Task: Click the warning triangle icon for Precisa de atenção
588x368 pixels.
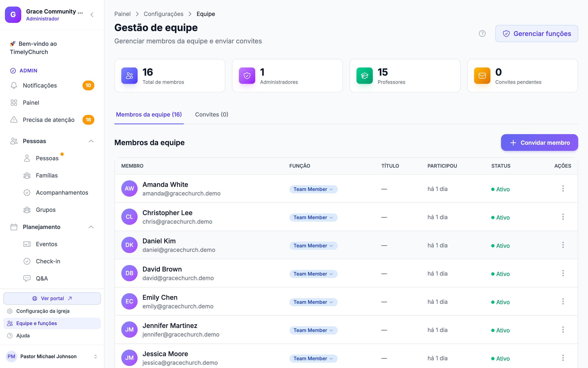Action: 14,120
